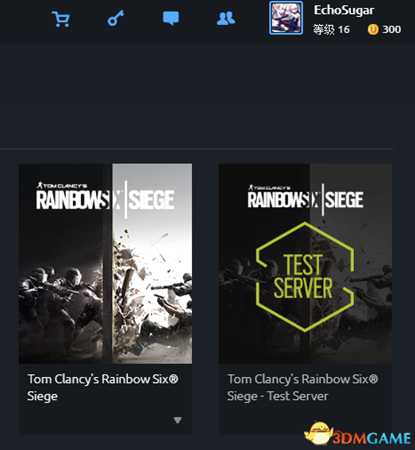Click the key activation icon
The image size is (415, 450).
[115, 18]
